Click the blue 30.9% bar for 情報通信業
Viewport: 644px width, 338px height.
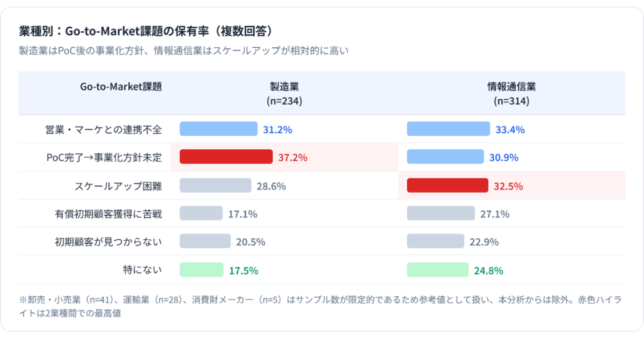tap(445, 157)
